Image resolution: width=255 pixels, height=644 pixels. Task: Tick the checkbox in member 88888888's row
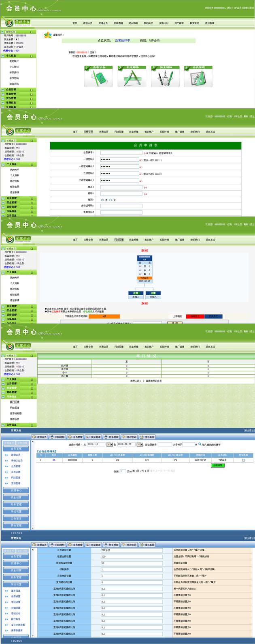pyautogui.click(x=243, y=460)
